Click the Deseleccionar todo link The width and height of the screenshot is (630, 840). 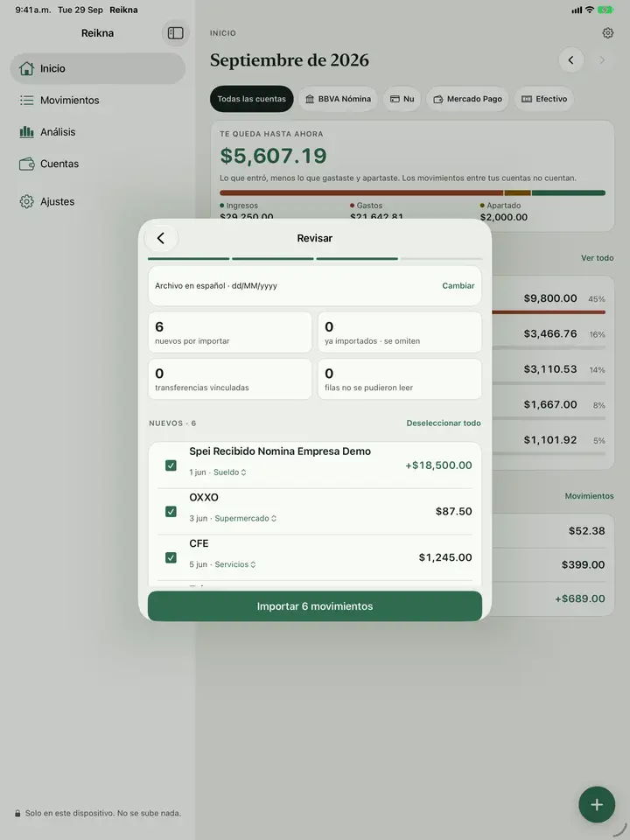click(444, 423)
